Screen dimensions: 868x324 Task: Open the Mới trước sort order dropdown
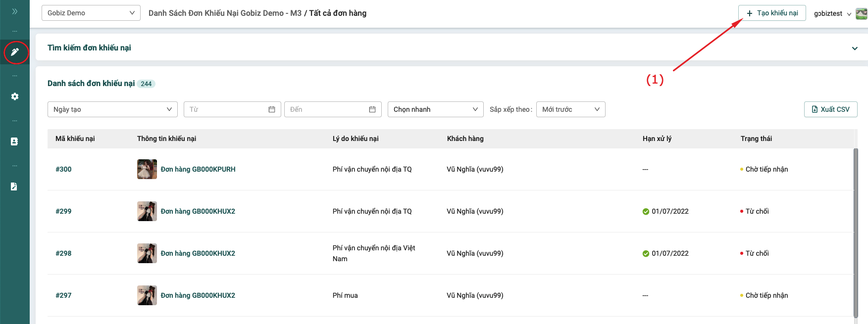tap(570, 109)
